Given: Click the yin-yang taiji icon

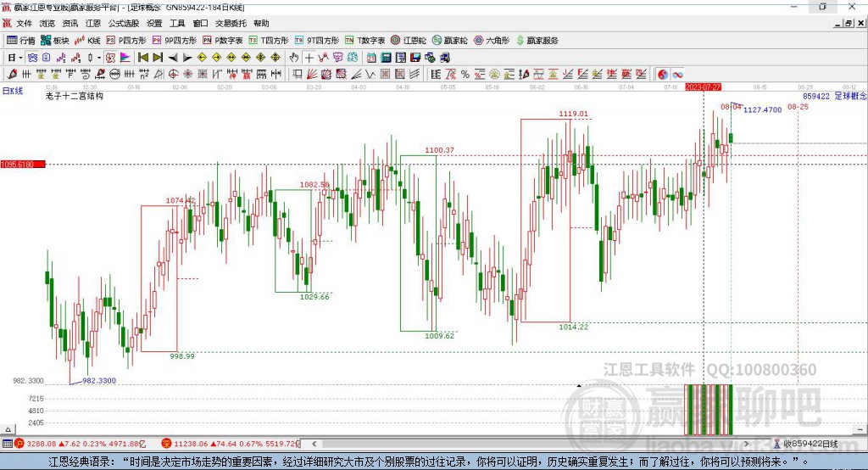Looking at the screenshot, I should [662, 75].
